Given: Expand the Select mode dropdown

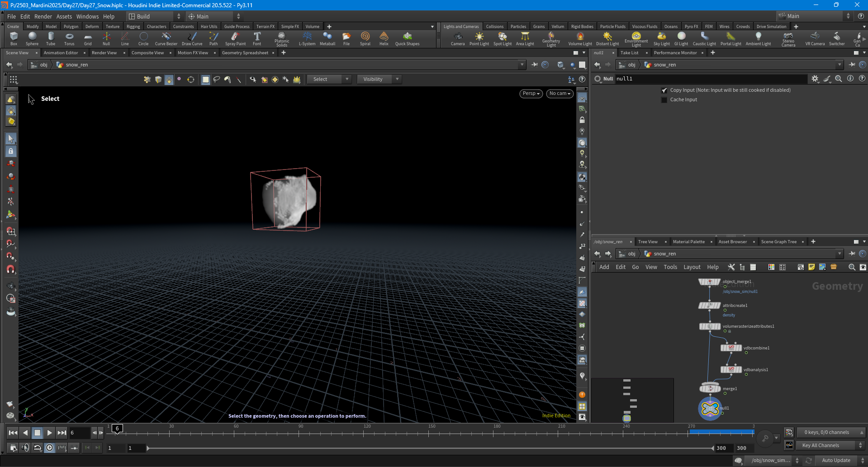Looking at the screenshot, I should click(x=329, y=79).
